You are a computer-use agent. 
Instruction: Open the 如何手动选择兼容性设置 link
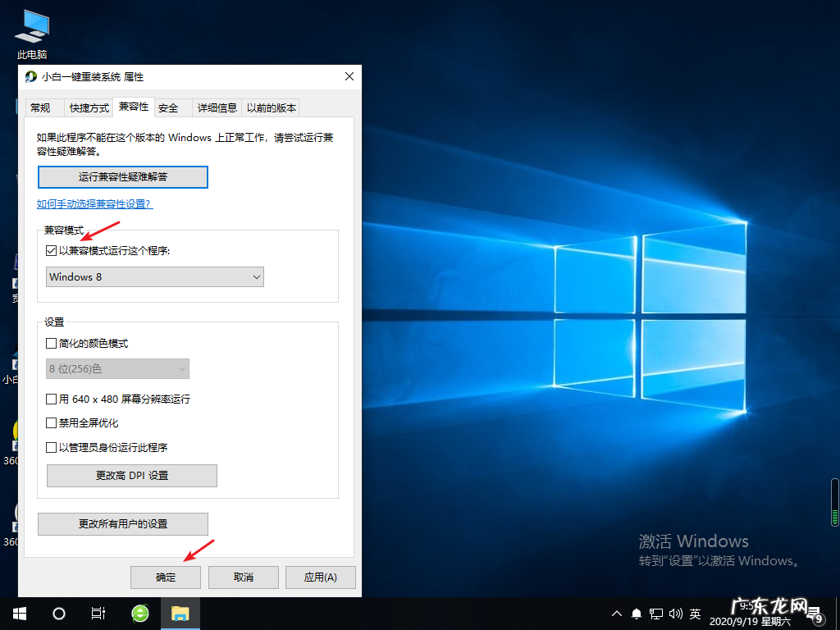[x=94, y=203]
